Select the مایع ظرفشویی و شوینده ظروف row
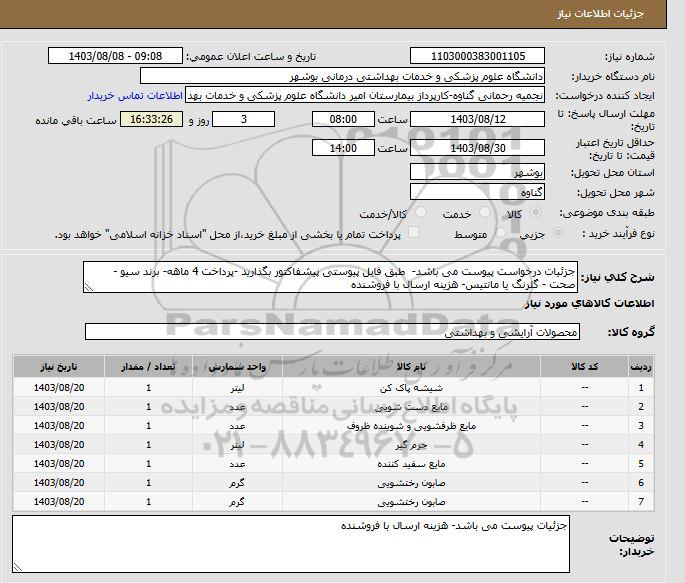This screenshot has height=583, width=685. (334, 426)
